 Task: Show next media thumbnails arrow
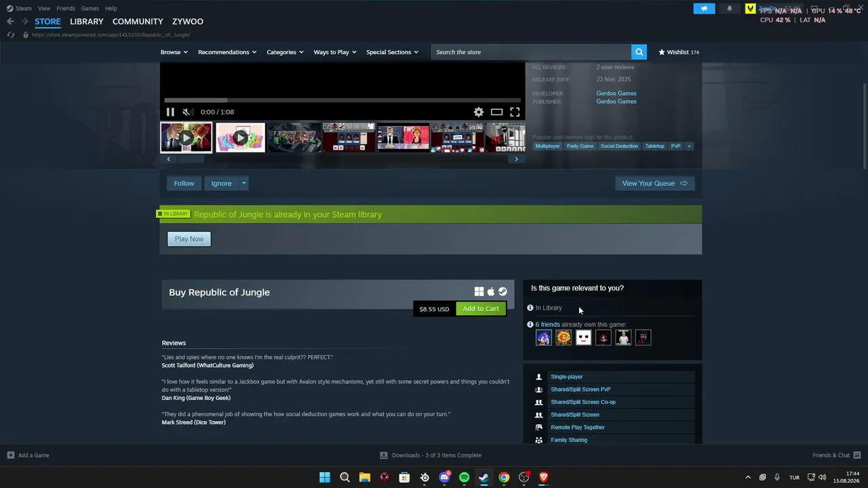tap(516, 159)
